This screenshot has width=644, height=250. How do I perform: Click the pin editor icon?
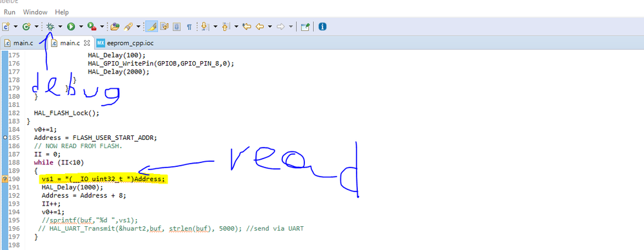(305, 26)
